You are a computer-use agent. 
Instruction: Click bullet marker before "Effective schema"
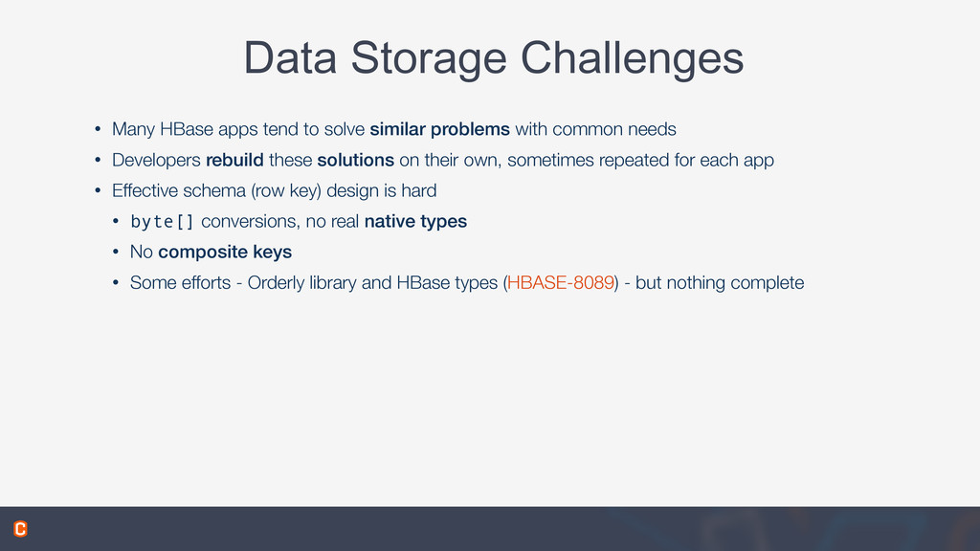[x=98, y=190]
